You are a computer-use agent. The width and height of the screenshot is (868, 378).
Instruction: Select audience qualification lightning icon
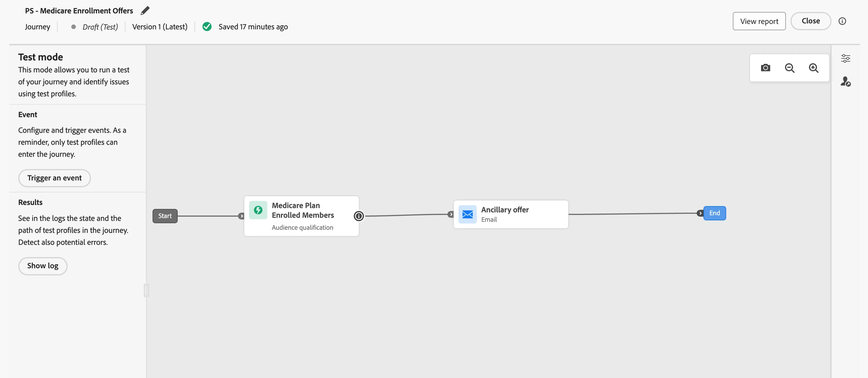[258, 210]
